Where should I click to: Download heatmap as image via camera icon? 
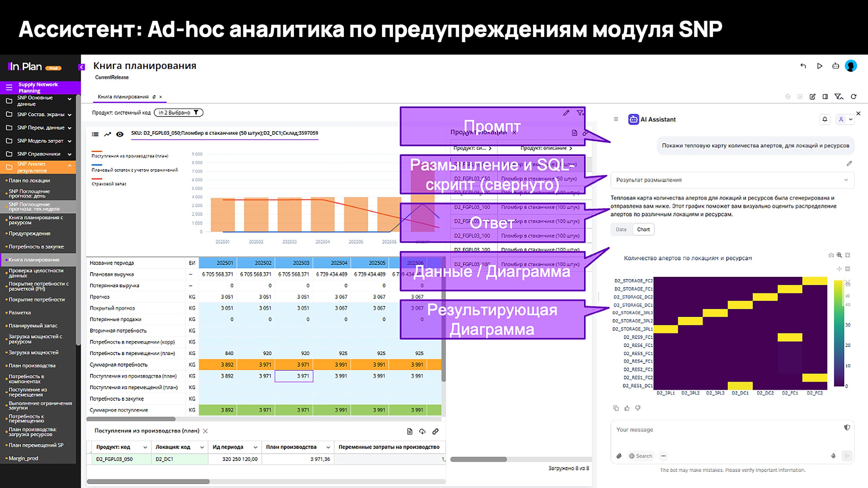pos(831,255)
